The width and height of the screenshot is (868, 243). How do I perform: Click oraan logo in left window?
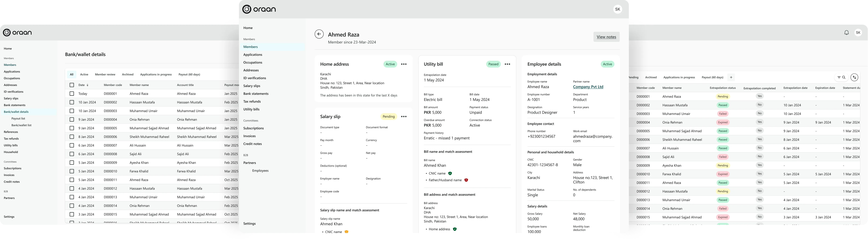[x=17, y=33]
